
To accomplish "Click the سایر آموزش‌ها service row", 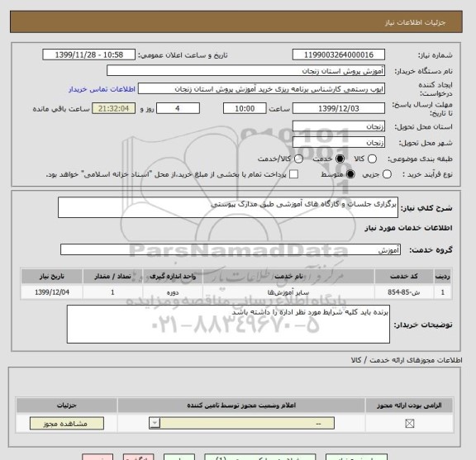I will click(x=236, y=292).
